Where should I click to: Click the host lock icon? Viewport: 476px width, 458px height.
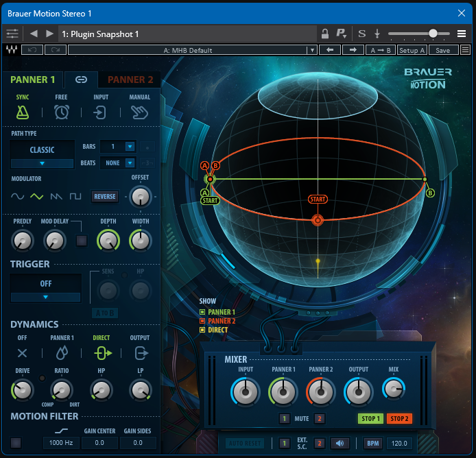(x=325, y=34)
